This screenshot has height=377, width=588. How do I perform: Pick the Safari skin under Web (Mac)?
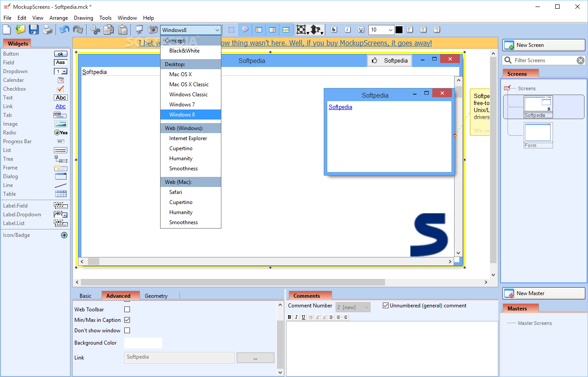pyautogui.click(x=191, y=192)
